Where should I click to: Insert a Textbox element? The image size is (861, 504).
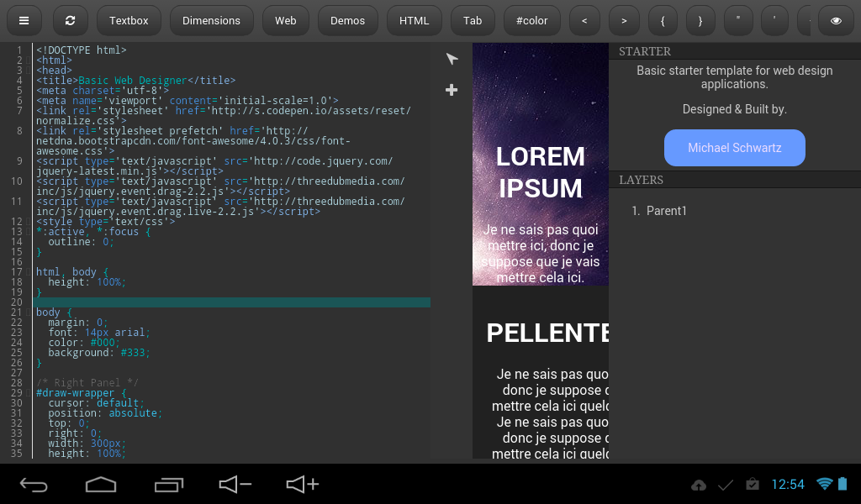coord(128,20)
